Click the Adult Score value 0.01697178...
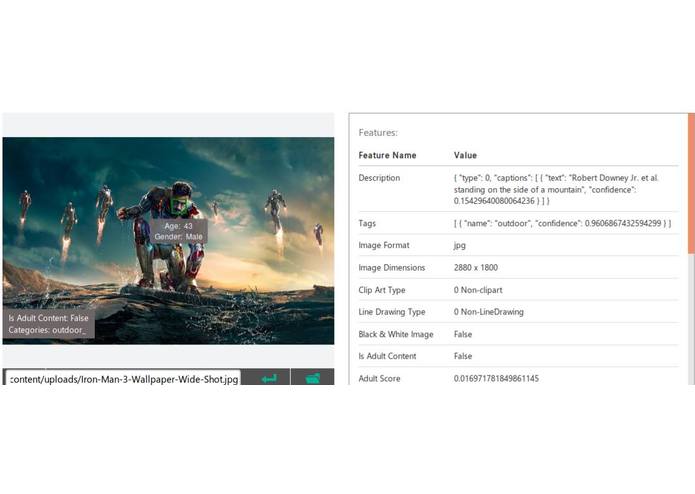 click(x=496, y=378)
